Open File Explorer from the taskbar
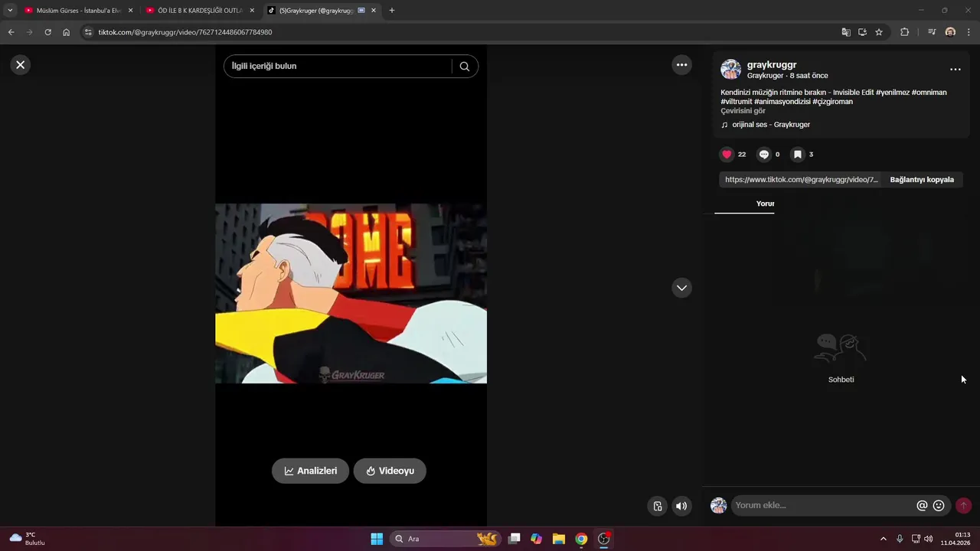This screenshot has height=551, width=980. 559,539
